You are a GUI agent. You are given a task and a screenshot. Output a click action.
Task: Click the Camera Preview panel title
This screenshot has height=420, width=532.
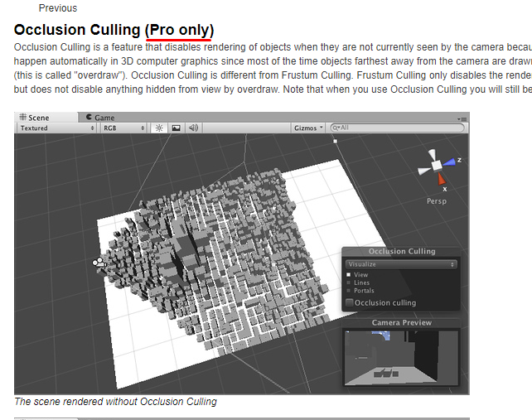tap(402, 322)
